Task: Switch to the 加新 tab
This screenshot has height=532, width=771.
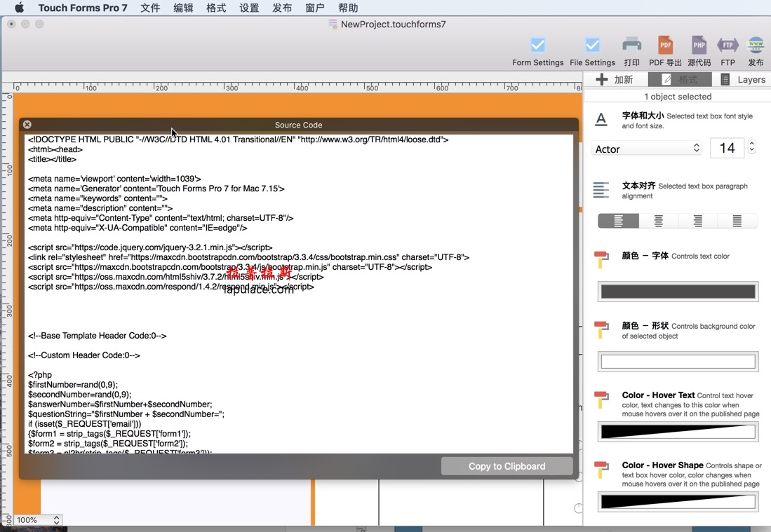Action: coord(615,80)
